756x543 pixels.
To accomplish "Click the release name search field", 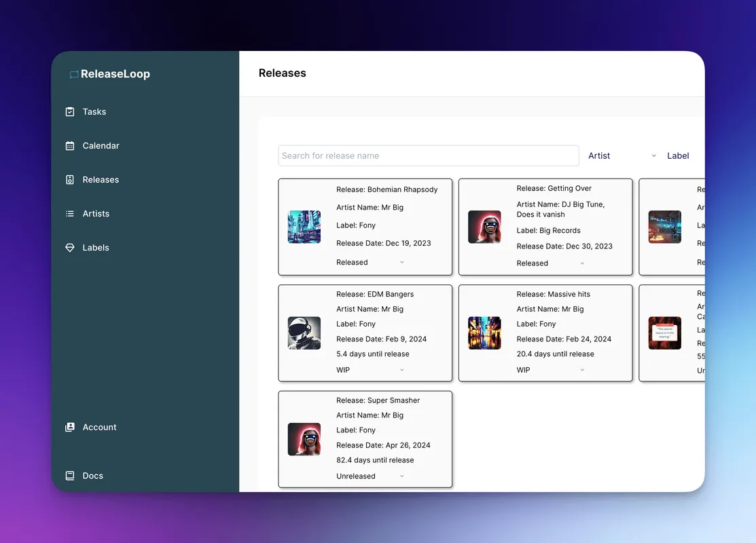I will (428, 155).
